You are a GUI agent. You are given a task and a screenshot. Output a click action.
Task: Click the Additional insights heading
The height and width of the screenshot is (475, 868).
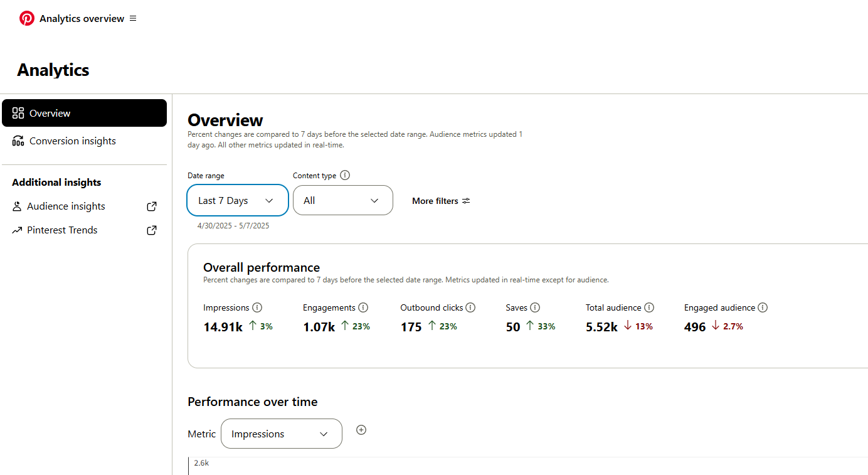56,182
